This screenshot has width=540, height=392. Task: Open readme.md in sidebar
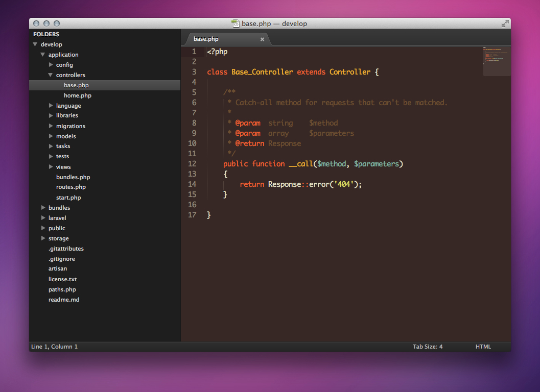[x=64, y=300]
